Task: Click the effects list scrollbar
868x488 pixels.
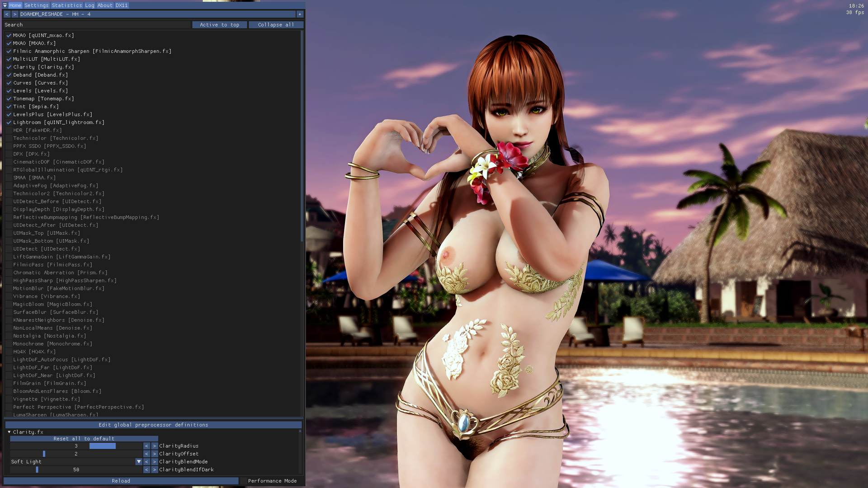Action: (302, 136)
